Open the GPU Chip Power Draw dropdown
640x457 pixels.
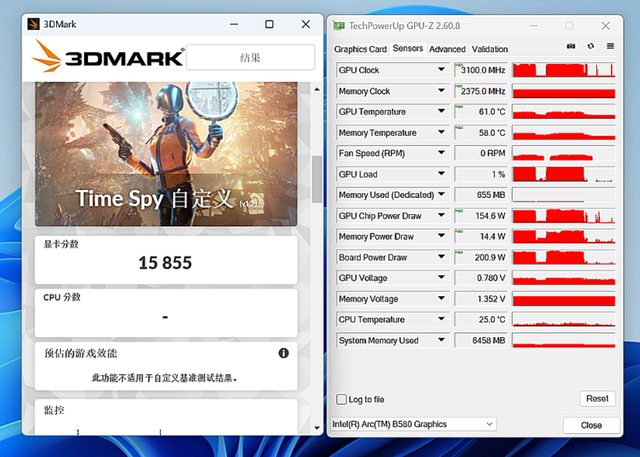pos(441,215)
